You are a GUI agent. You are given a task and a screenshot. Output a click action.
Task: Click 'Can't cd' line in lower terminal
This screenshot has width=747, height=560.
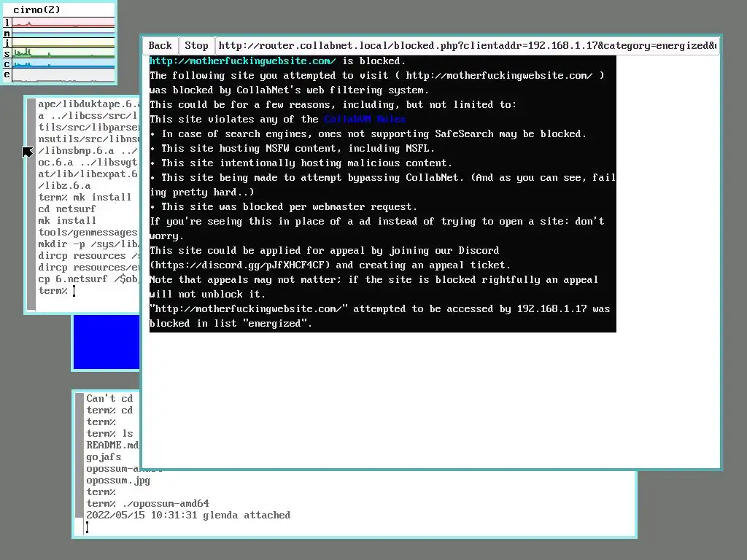(x=109, y=399)
